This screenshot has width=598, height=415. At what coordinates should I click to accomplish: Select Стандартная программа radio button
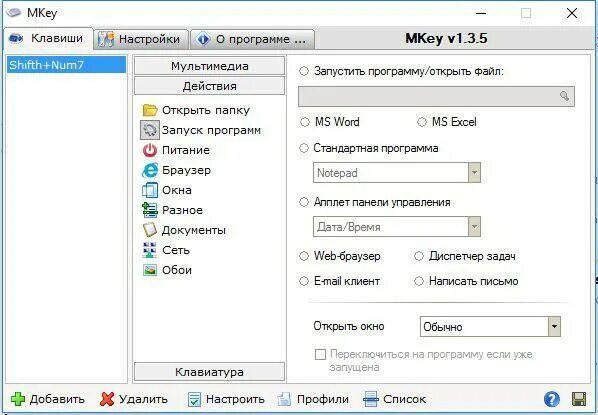pos(304,148)
